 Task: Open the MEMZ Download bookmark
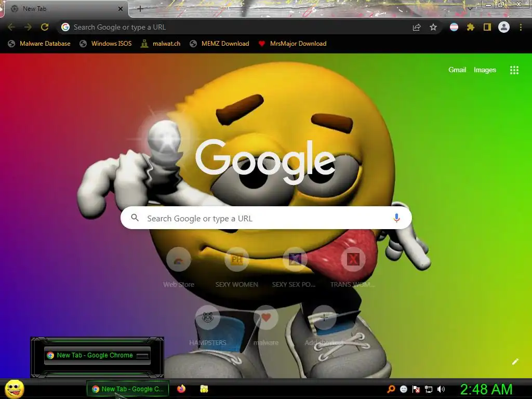[220, 44]
